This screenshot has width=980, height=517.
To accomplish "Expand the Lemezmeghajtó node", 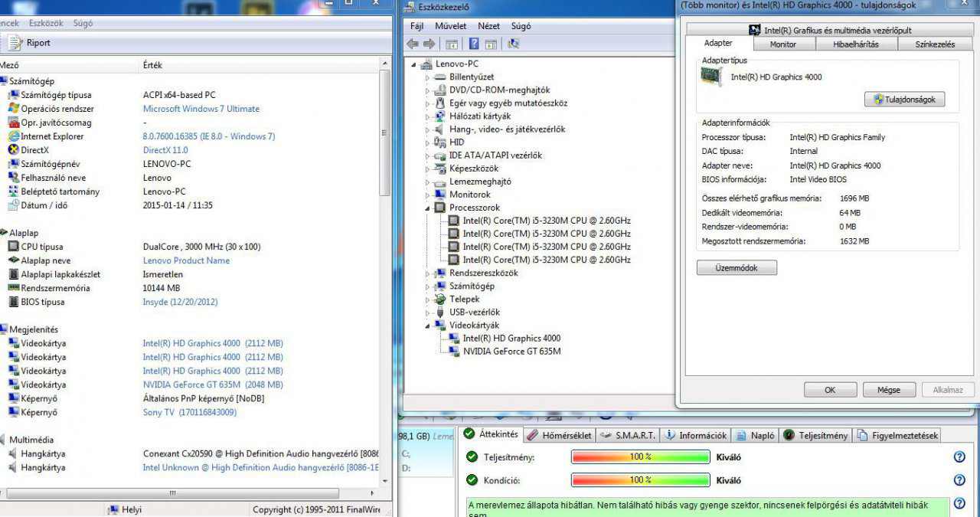I will 428,182.
